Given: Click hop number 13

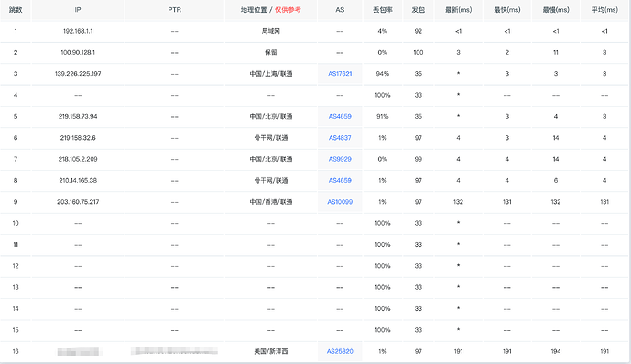Looking at the screenshot, I should click(16, 287).
